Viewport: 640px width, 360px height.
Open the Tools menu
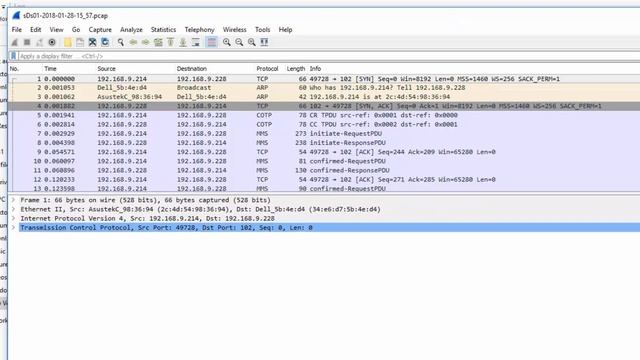coord(262,30)
